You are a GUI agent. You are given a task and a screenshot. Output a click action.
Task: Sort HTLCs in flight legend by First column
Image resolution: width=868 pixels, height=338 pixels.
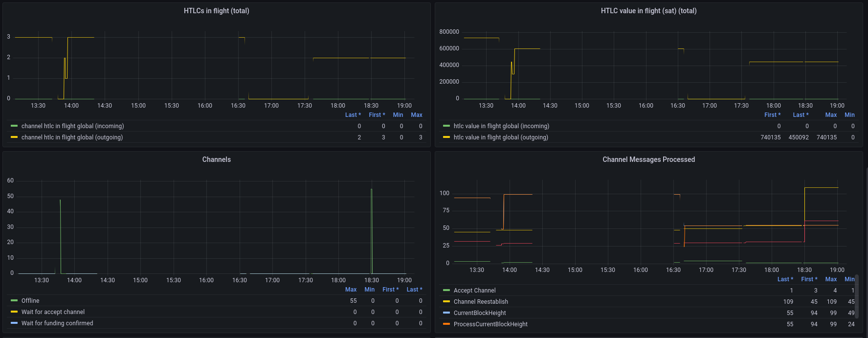pos(377,115)
